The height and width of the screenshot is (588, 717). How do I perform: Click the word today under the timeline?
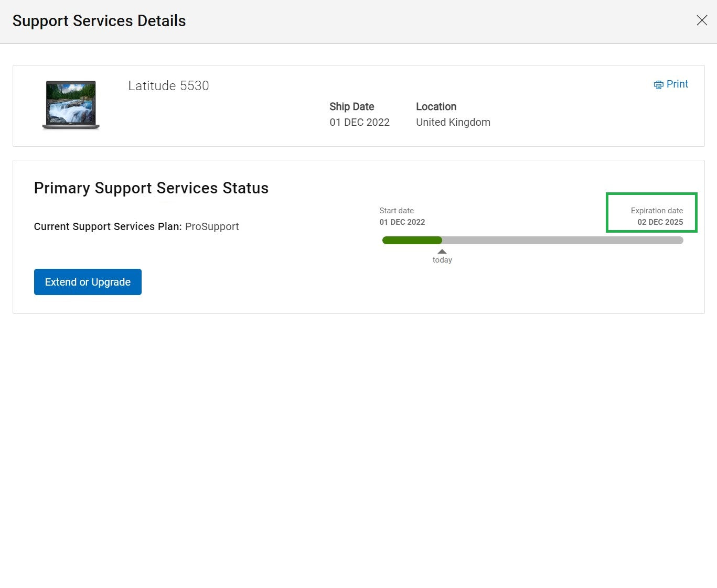(442, 260)
